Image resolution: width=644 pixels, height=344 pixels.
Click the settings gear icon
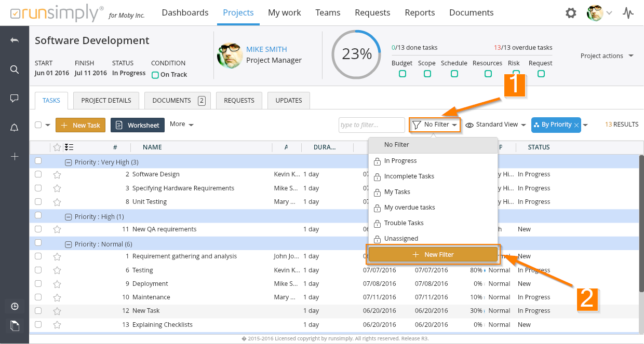pyautogui.click(x=571, y=13)
